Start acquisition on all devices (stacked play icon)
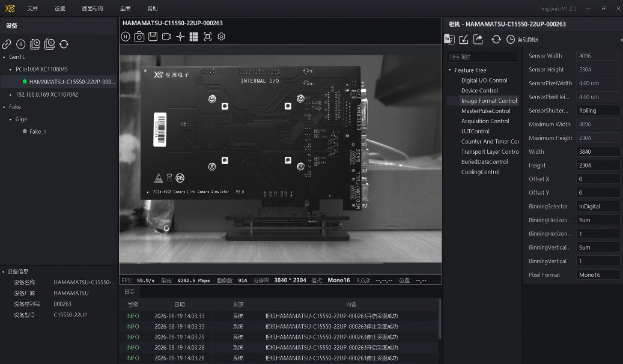The image size is (623, 364). click(x=35, y=44)
